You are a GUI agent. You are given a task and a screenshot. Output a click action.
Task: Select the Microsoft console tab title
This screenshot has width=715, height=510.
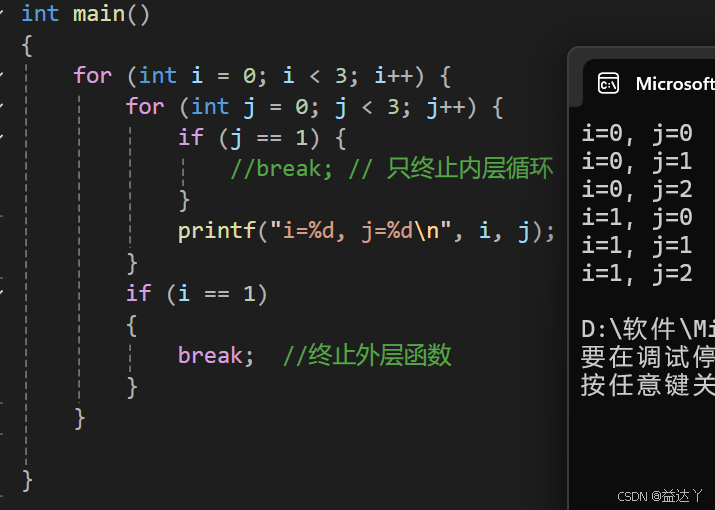[x=675, y=84]
